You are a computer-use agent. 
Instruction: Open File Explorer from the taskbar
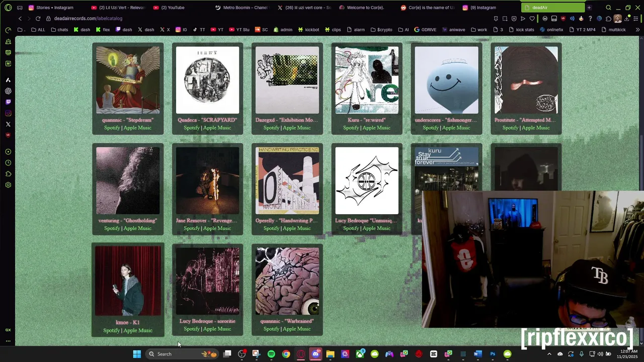point(330,354)
